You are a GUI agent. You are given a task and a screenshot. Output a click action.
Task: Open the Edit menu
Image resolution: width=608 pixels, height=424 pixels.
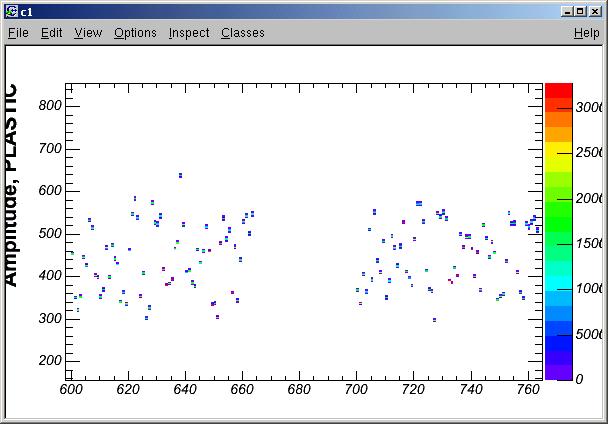52,33
